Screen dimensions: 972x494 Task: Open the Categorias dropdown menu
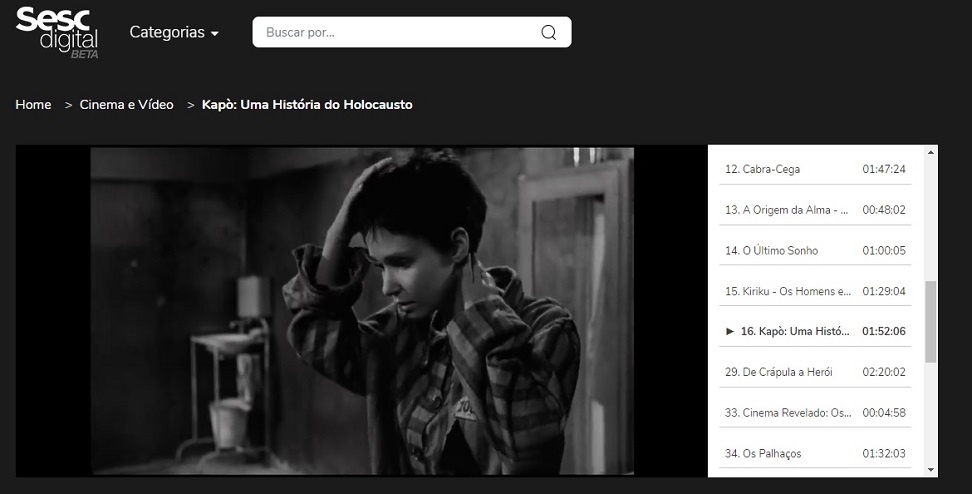click(x=174, y=32)
